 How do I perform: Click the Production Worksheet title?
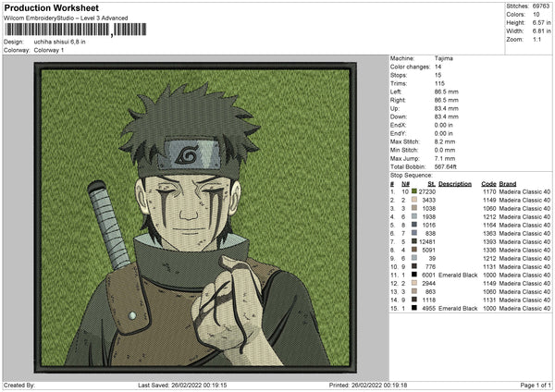pos(51,7)
